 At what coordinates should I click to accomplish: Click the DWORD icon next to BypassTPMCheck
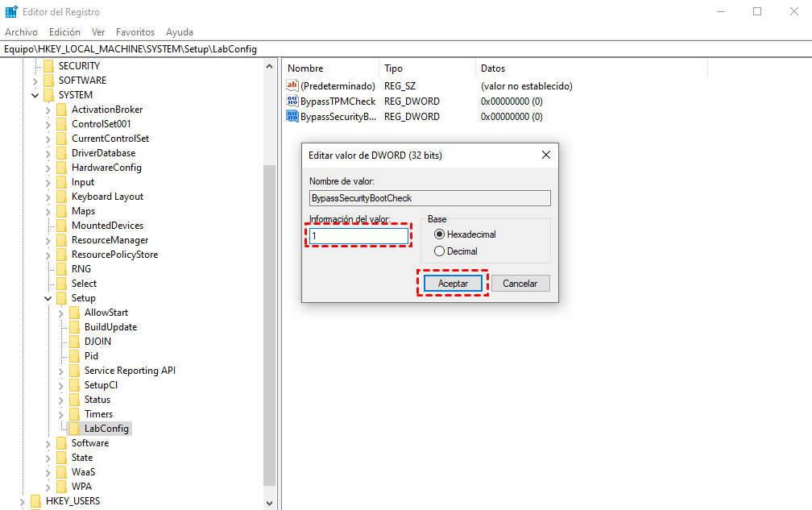(291, 101)
